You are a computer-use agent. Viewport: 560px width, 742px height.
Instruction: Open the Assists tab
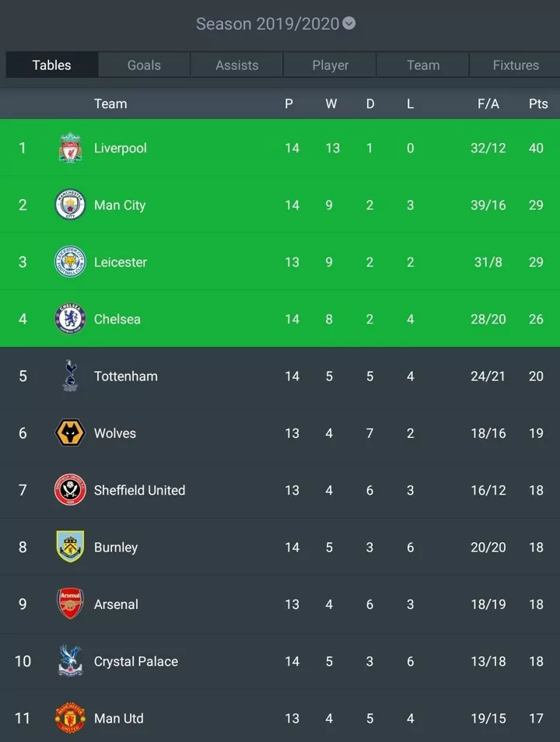point(236,65)
